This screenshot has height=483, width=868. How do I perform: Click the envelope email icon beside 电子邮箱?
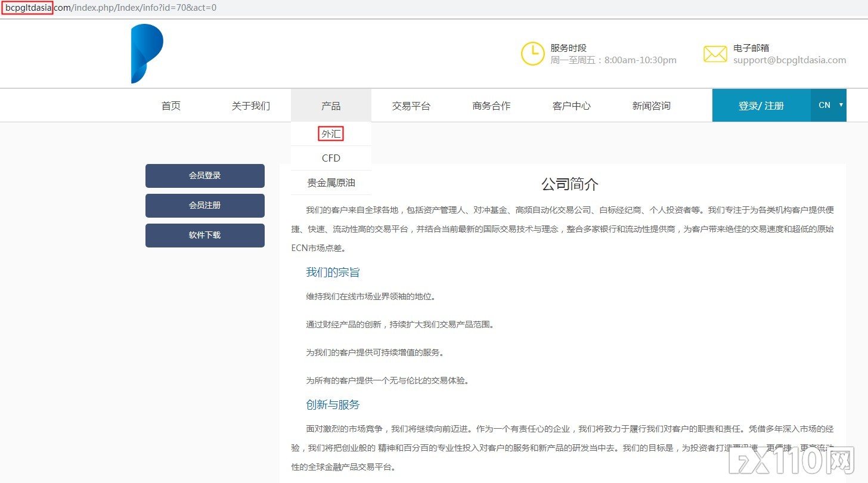(715, 54)
